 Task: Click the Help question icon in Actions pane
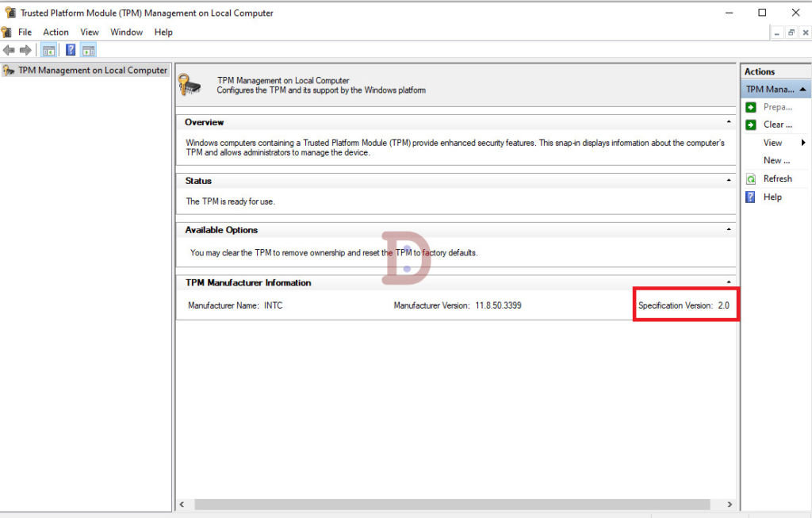click(x=750, y=197)
